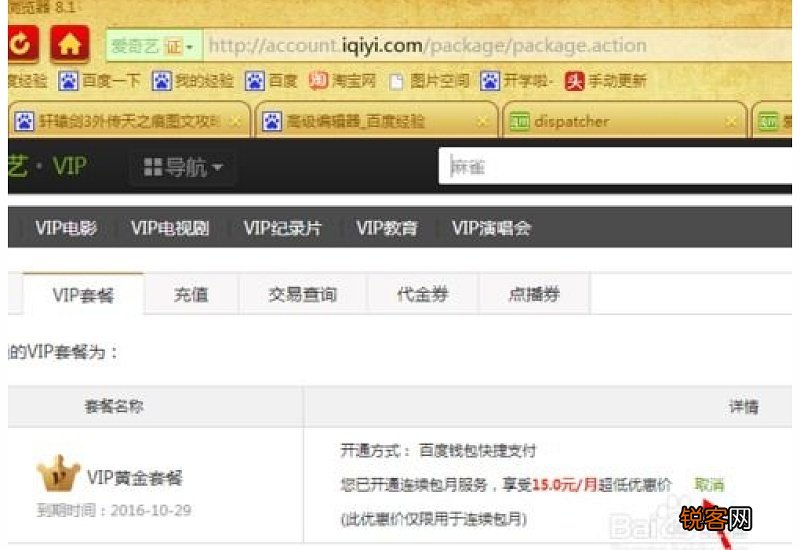800x550 pixels.
Task: Click the 淘宝网 bookmark icon
Action: (318, 81)
